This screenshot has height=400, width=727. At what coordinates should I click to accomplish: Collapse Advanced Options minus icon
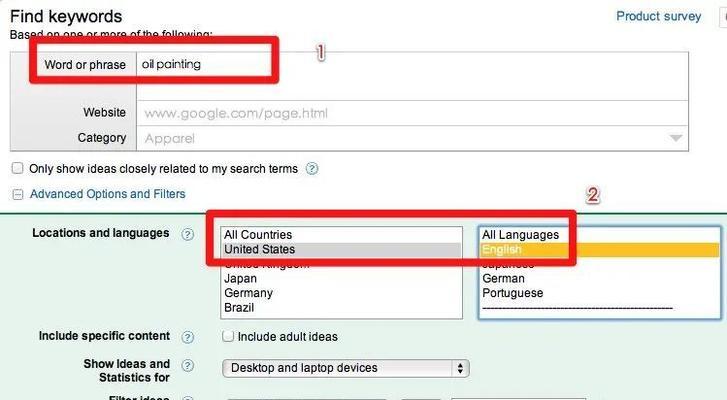pos(18,194)
